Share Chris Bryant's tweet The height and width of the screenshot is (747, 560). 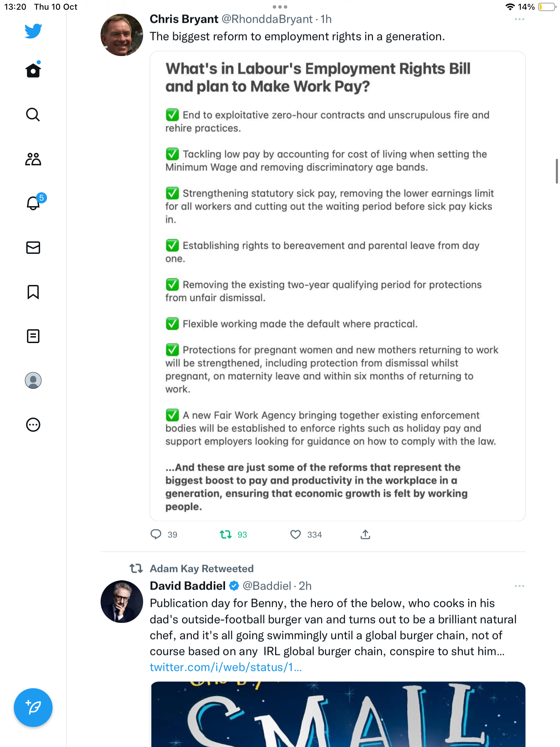(x=365, y=535)
